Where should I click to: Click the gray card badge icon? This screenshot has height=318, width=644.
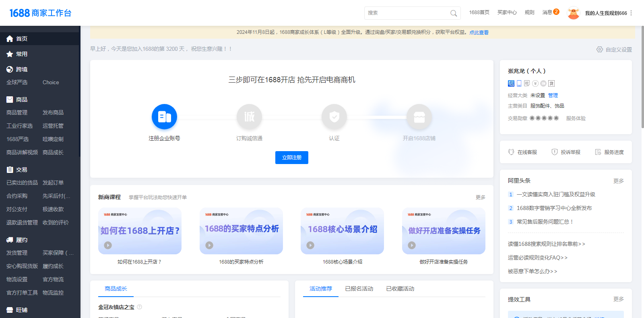point(543,83)
